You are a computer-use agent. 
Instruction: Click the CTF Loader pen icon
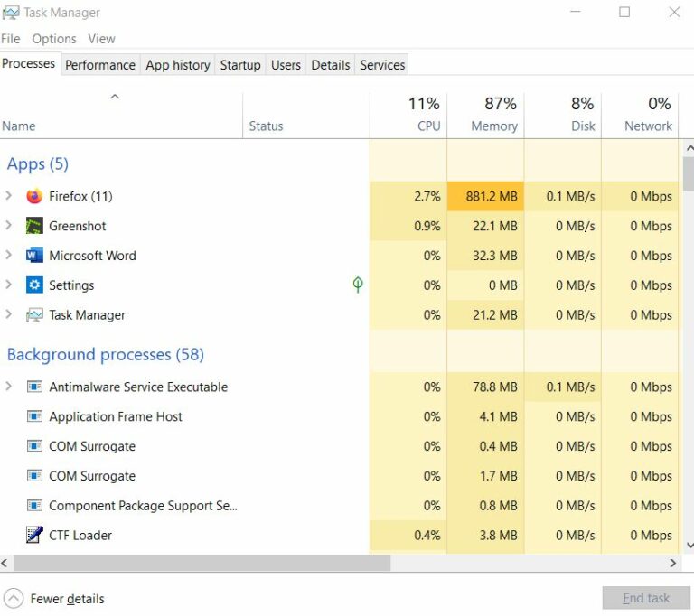click(x=34, y=535)
